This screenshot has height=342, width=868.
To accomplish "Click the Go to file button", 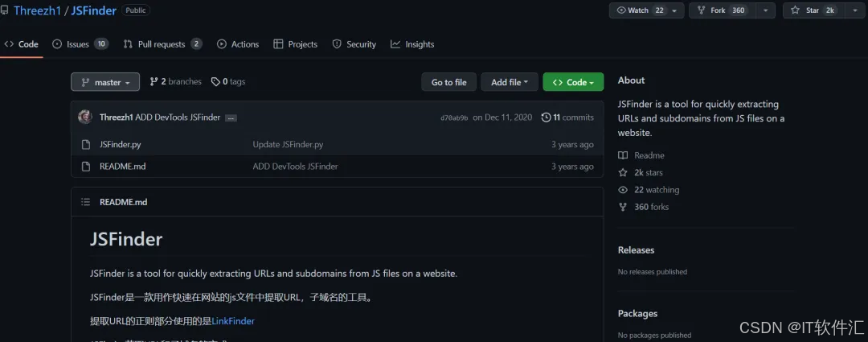I will tap(449, 82).
